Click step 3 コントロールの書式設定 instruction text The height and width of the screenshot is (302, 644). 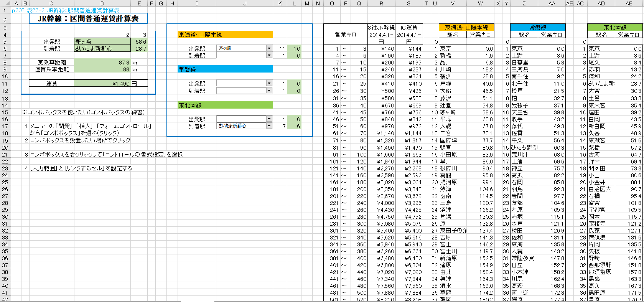pyautogui.click(x=106, y=154)
